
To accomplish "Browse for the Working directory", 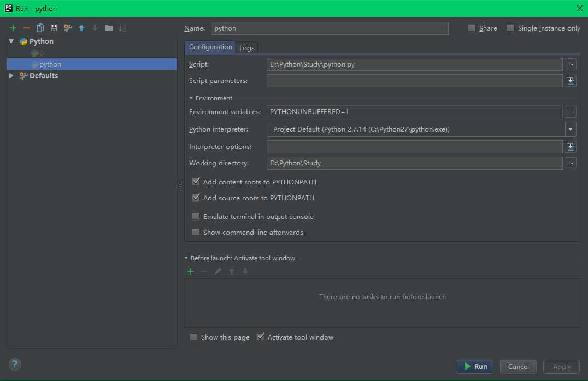I will (571, 163).
